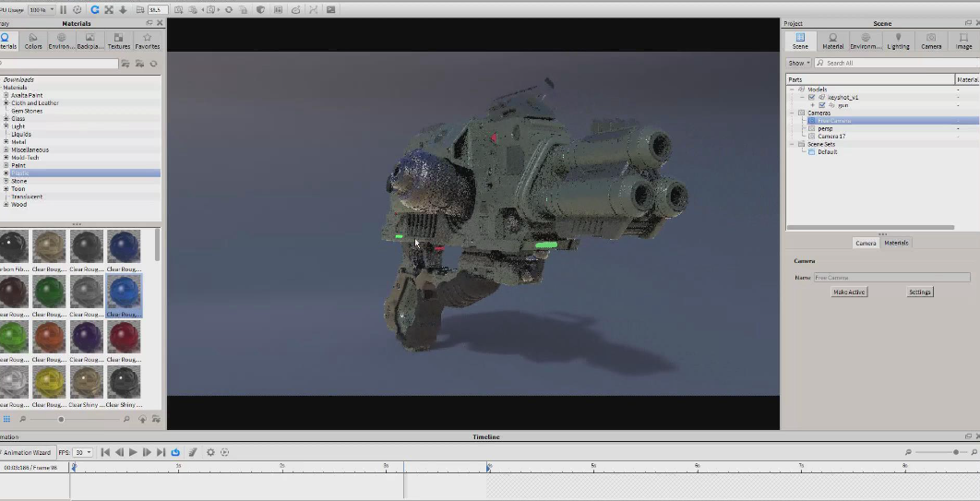The height and width of the screenshot is (501, 980).
Task: Open timeline settings gear icon
Action: [x=210, y=452]
